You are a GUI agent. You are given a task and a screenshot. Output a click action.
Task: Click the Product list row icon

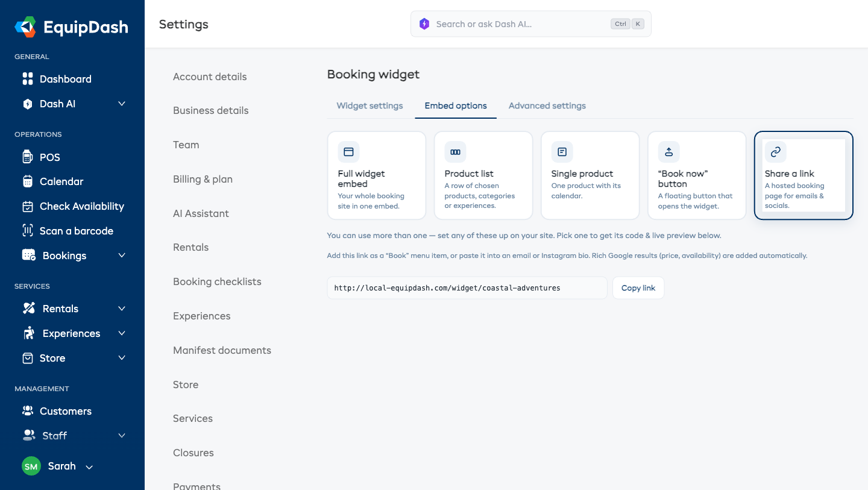point(455,152)
